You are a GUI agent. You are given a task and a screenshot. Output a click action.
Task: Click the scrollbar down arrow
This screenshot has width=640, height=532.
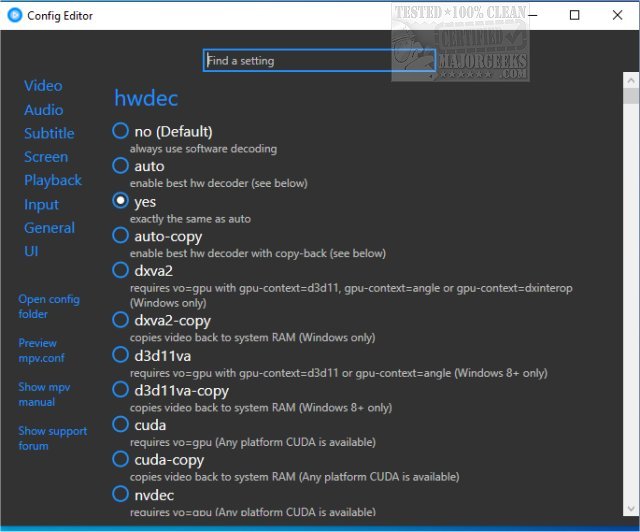click(x=631, y=509)
